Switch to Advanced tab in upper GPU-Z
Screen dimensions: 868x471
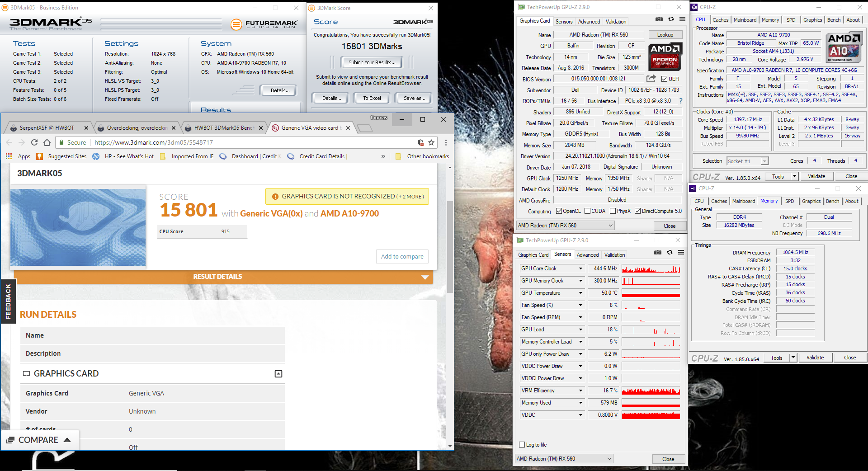[x=589, y=21]
